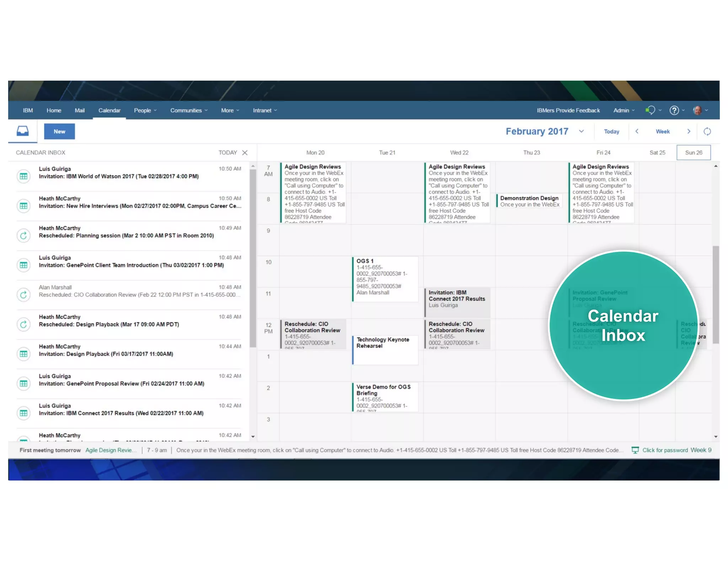The image size is (728, 562).
Task: Click the chat status bubble icon
Action: (650, 110)
